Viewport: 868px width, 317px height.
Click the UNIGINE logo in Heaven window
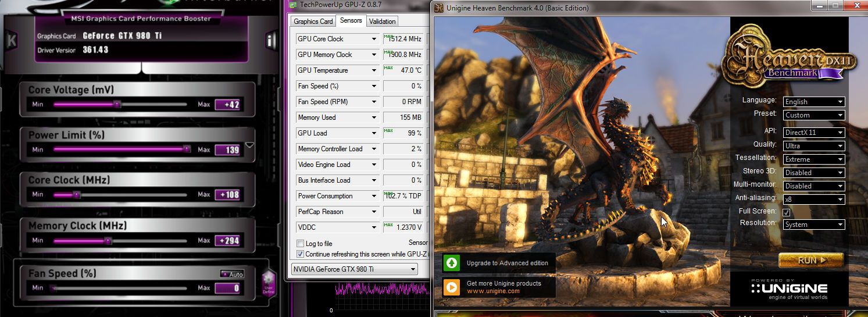click(x=790, y=289)
